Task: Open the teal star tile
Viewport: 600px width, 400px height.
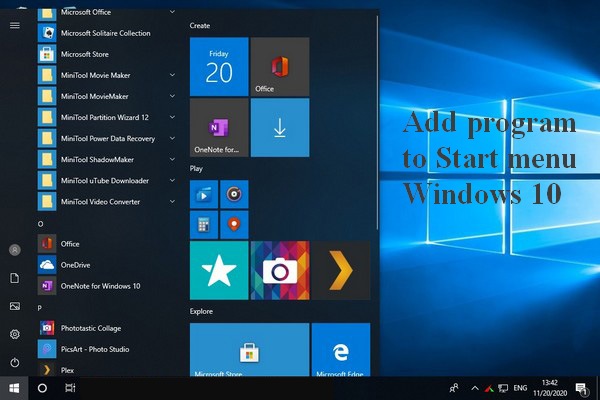Action: click(x=219, y=270)
